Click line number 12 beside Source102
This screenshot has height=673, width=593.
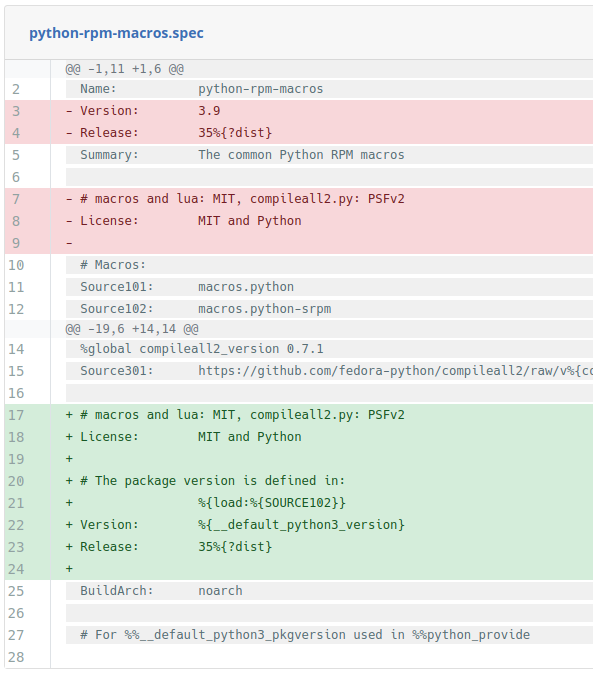pos(16,309)
